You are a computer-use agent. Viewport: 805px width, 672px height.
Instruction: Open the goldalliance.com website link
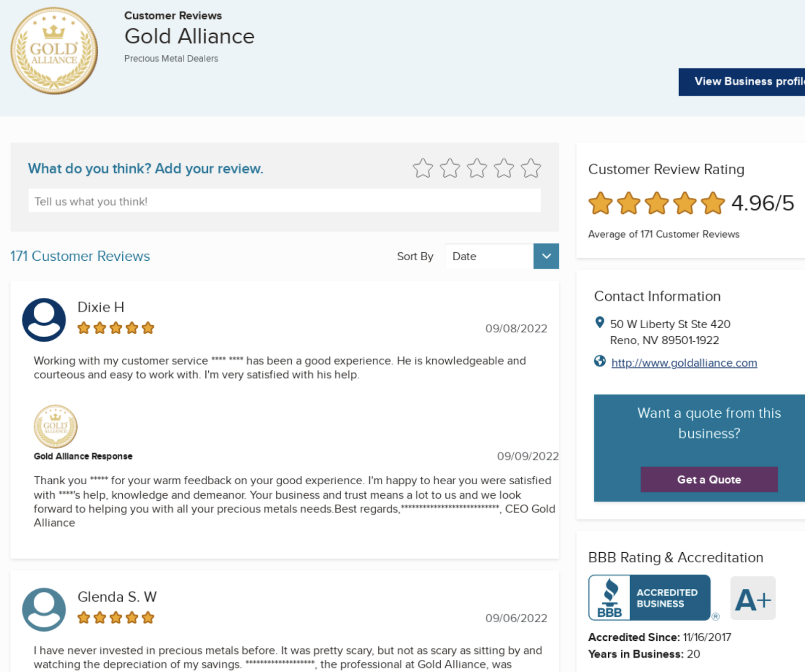tap(684, 363)
